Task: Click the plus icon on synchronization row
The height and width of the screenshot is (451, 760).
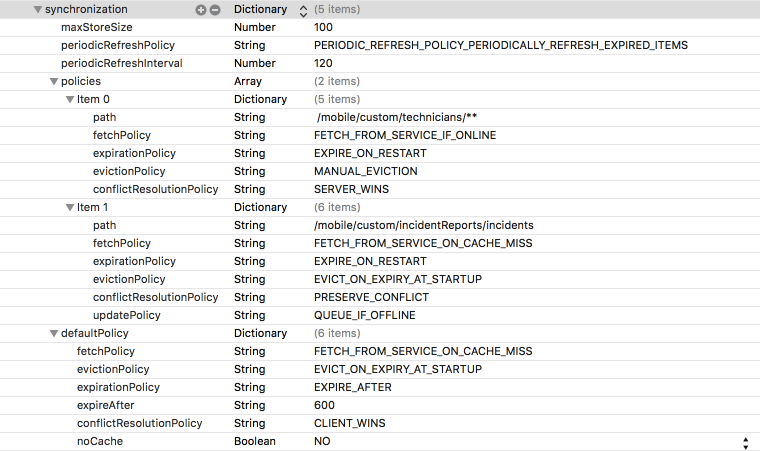Action: [x=200, y=9]
